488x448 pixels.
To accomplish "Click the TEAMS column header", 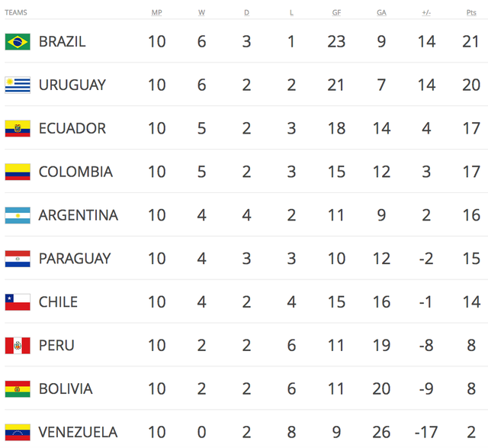I will pyautogui.click(x=16, y=13).
